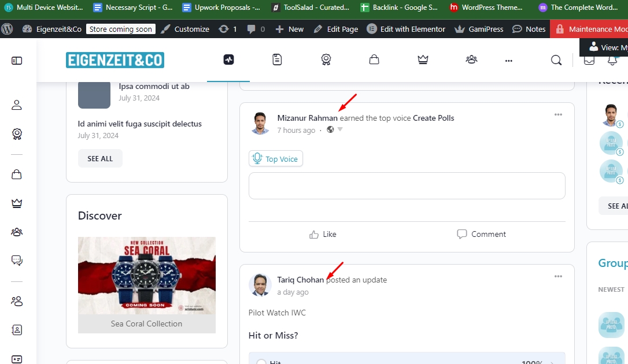Click the crown icon in left sidebar
This screenshot has width=628, height=364.
17,203
